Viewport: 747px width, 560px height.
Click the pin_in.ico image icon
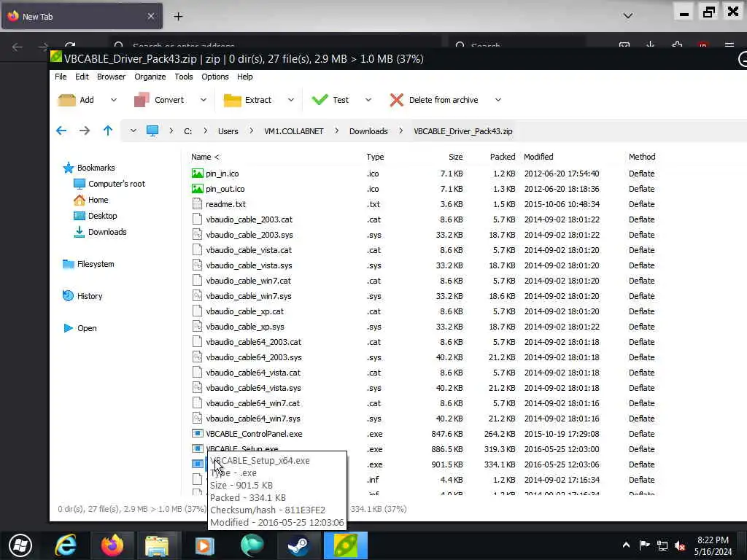[x=197, y=174]
